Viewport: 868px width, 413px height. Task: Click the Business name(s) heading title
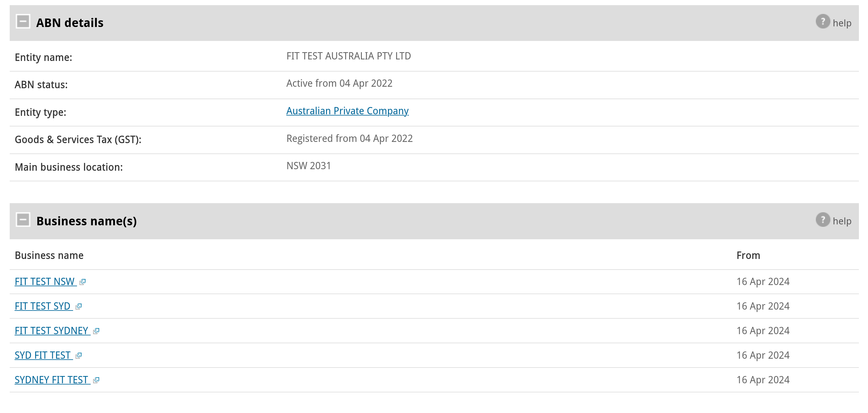(87, 221)
